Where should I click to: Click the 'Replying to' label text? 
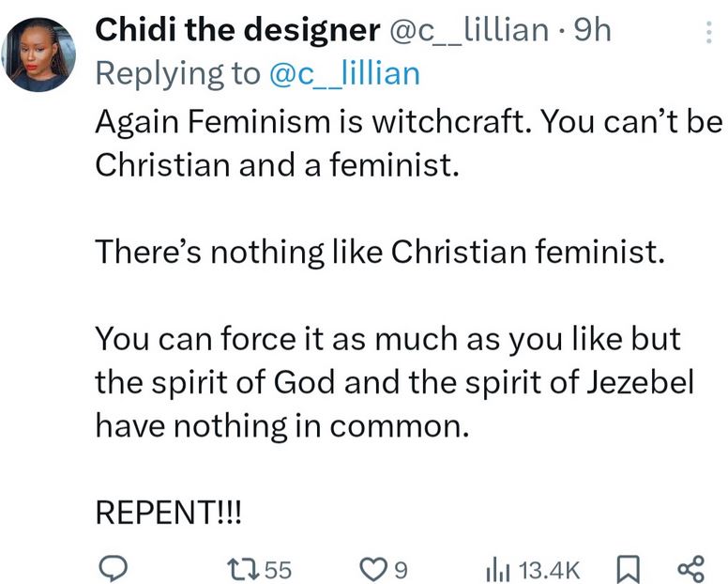tap(178, 73)
